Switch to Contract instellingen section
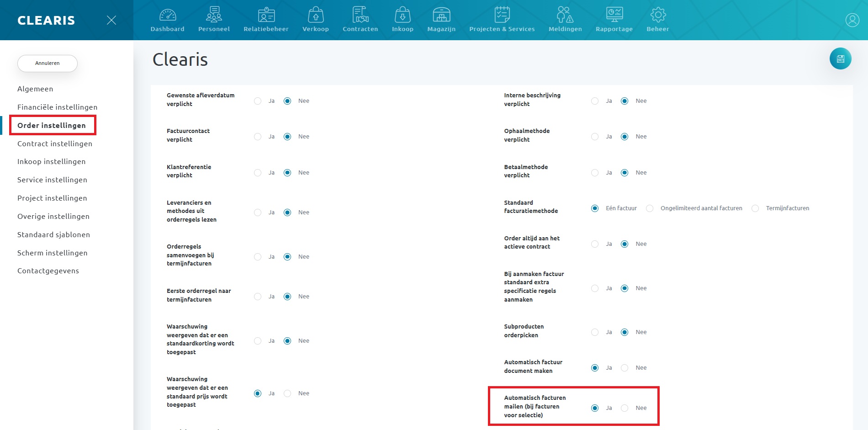Screen dimensions: 868x430 [x=55, y=143]
